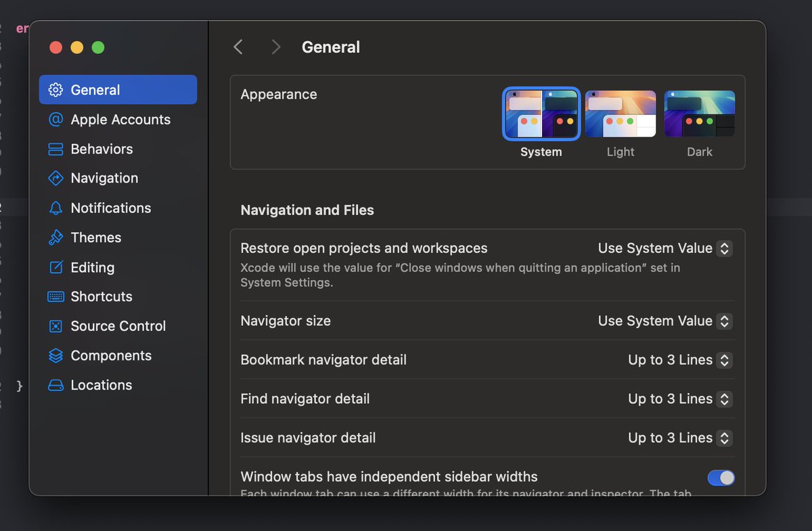Open the Components label in the sidebar
The width and height of the screenshot is (812, 531).
click(111, 356)
